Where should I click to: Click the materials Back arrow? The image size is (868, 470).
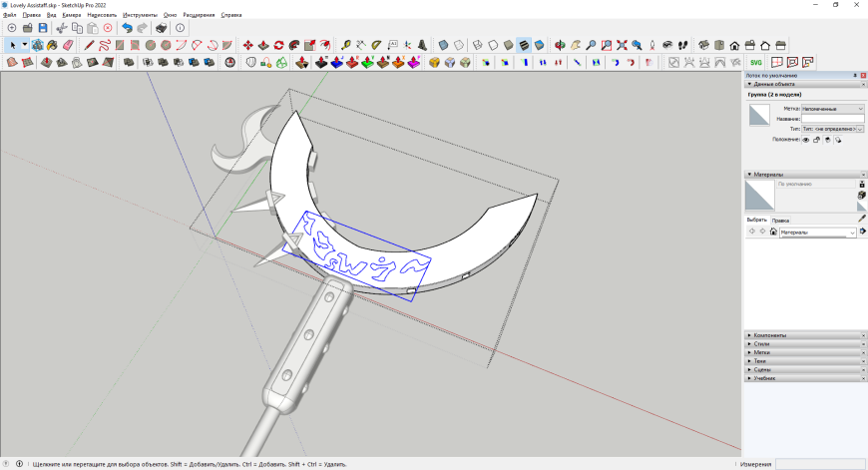click(x=752, y=232)
